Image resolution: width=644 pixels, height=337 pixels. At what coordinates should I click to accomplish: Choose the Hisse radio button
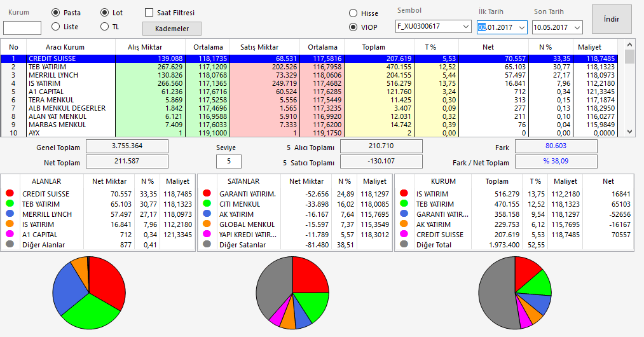[353, 13]
